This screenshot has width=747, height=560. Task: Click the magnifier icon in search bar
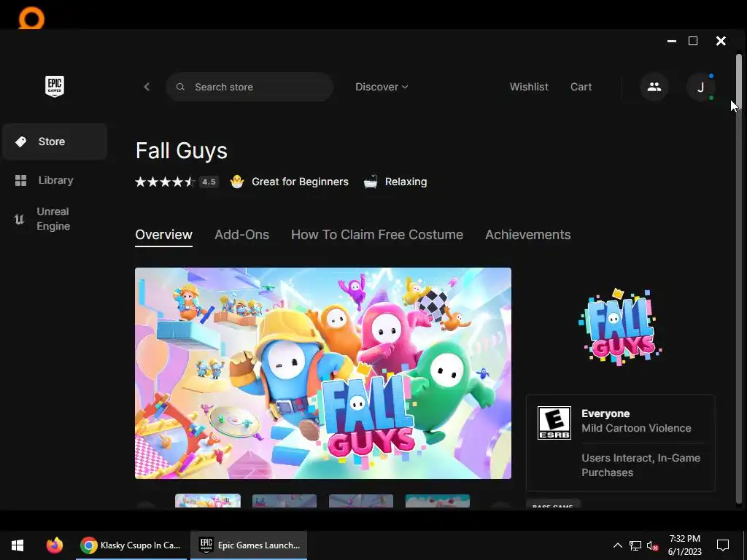(180, 87)
